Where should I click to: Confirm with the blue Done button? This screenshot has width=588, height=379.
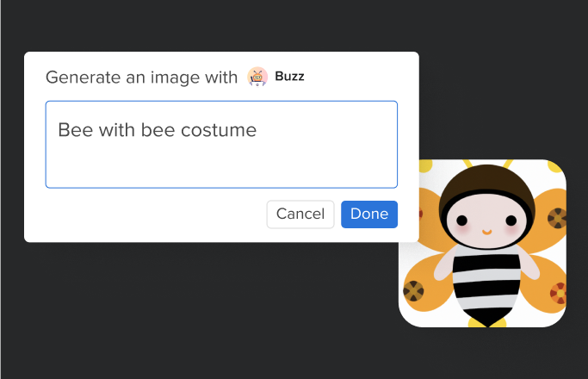(369, 214)
